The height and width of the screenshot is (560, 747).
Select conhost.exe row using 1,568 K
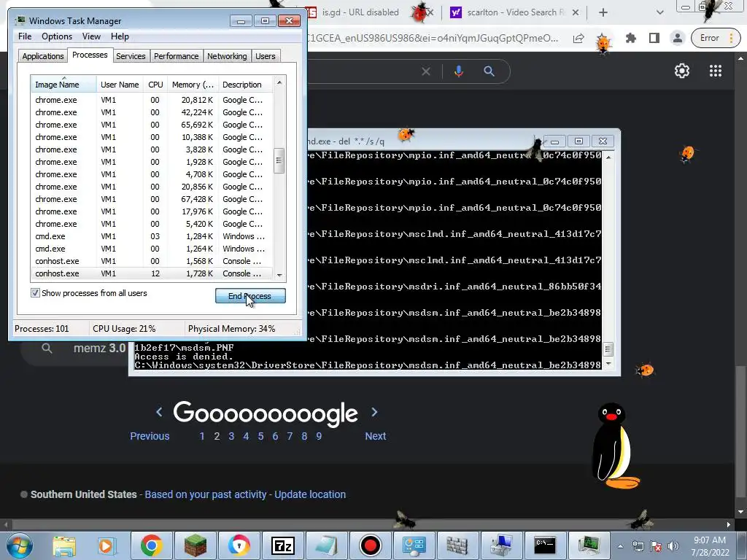click(152, 261)
